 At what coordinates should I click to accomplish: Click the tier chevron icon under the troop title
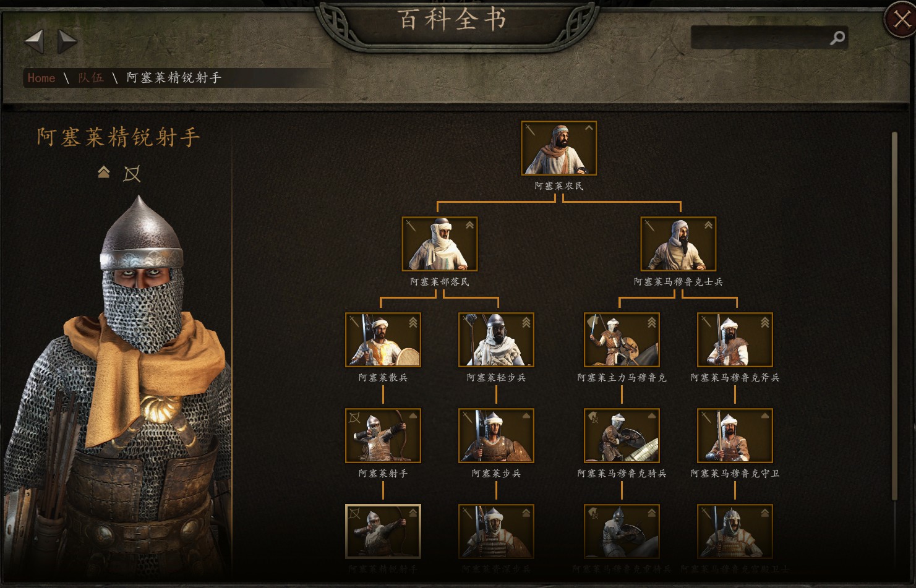coord(104,173)
